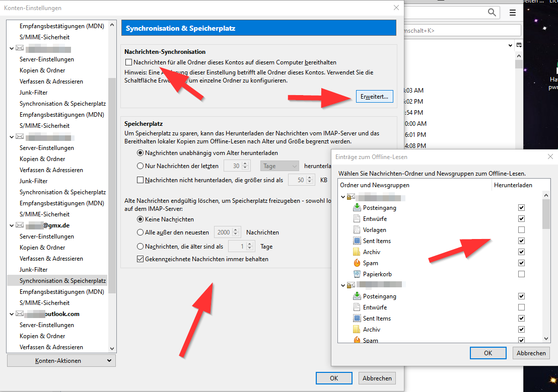Open Empfangsbestätigungen (MDN) under gmx.de
This screenshot has height=392, width=558.
[62, 292]
